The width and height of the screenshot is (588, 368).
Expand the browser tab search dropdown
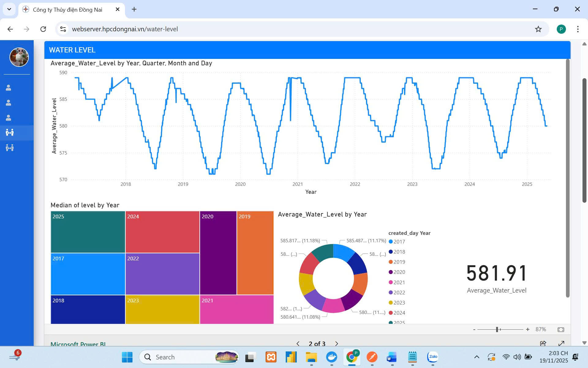click(9, 9)
